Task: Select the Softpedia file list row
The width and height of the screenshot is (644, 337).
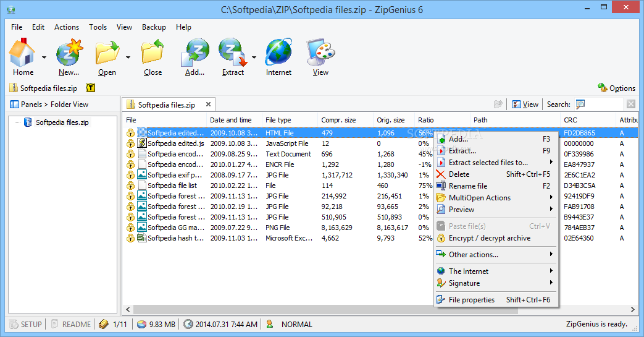Action: [x=380, y=186]
